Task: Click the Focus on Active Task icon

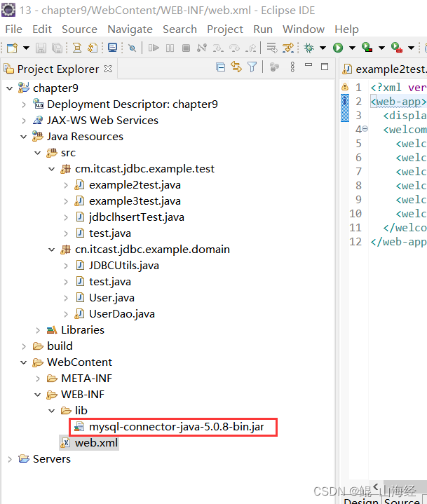Action: pos(274,67)
